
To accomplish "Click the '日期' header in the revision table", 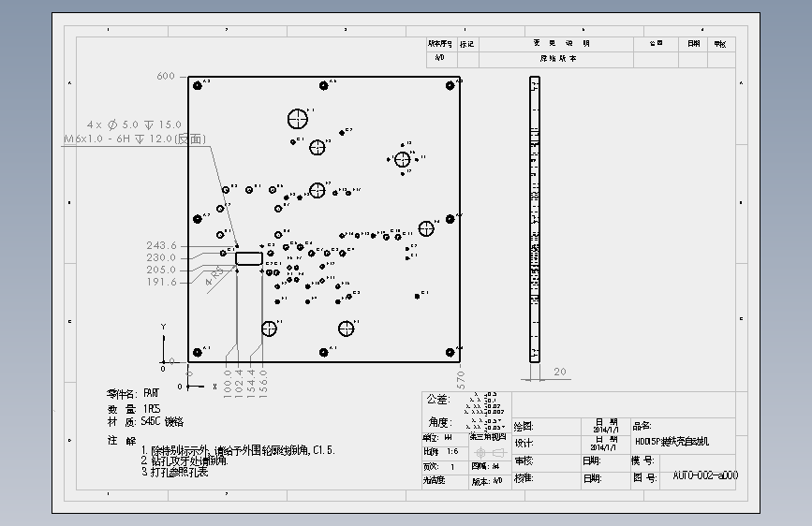I will click(x=694, y=43).
